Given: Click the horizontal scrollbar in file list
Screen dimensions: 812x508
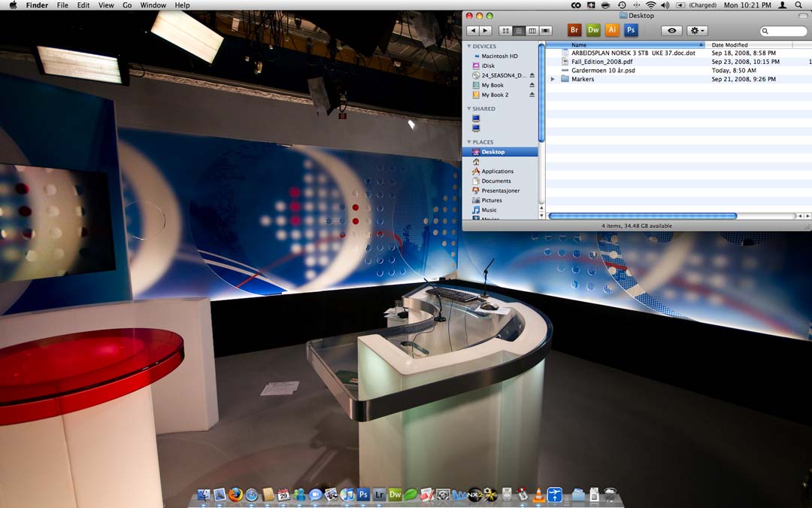Looking at the screenshot, I should tap(643, 216).
